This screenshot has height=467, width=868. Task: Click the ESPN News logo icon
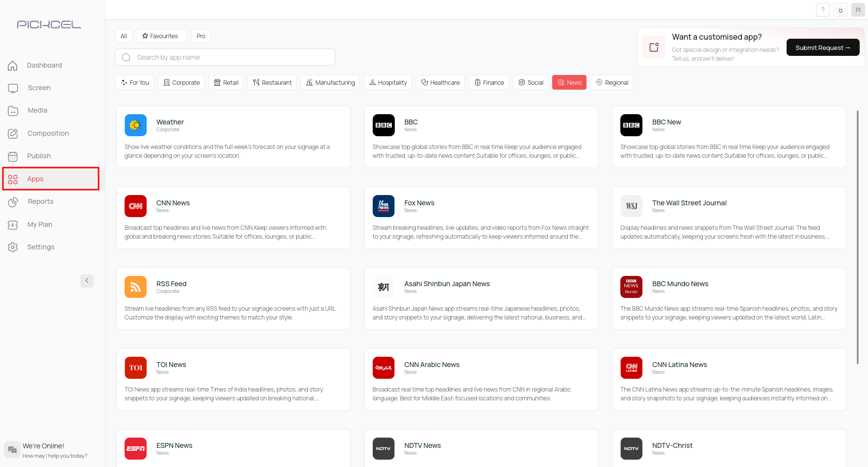click(135, 448)
